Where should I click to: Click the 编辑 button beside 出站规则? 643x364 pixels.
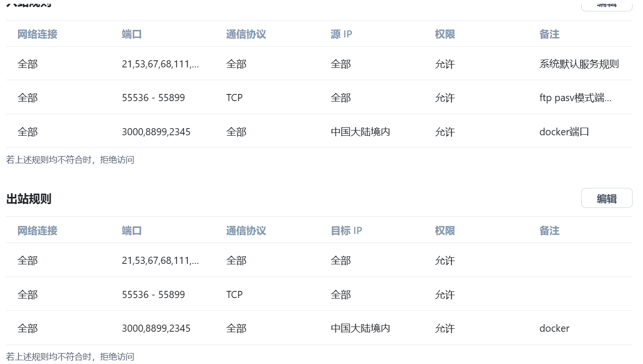606,198
